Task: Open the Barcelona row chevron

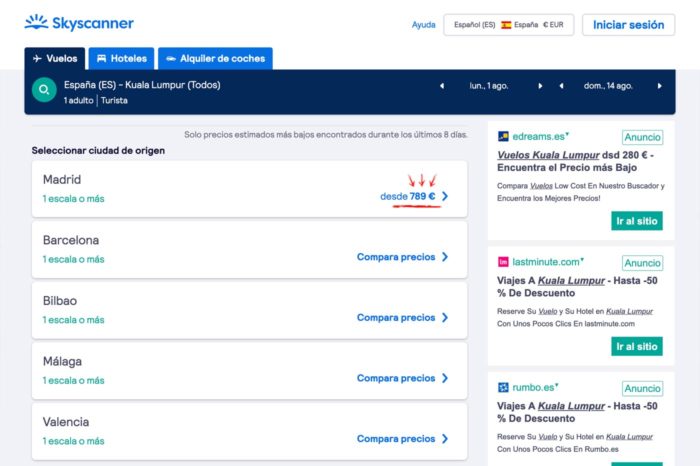Action: [x=445, y=257]
